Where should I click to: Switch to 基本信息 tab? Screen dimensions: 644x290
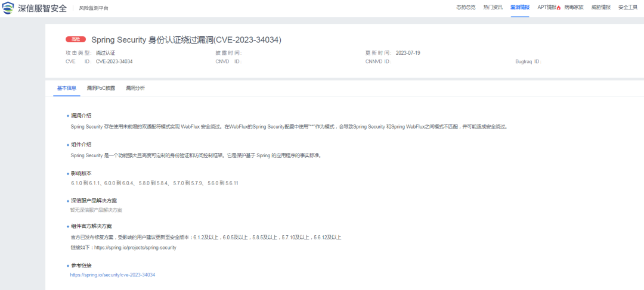[x=67, y=88]
